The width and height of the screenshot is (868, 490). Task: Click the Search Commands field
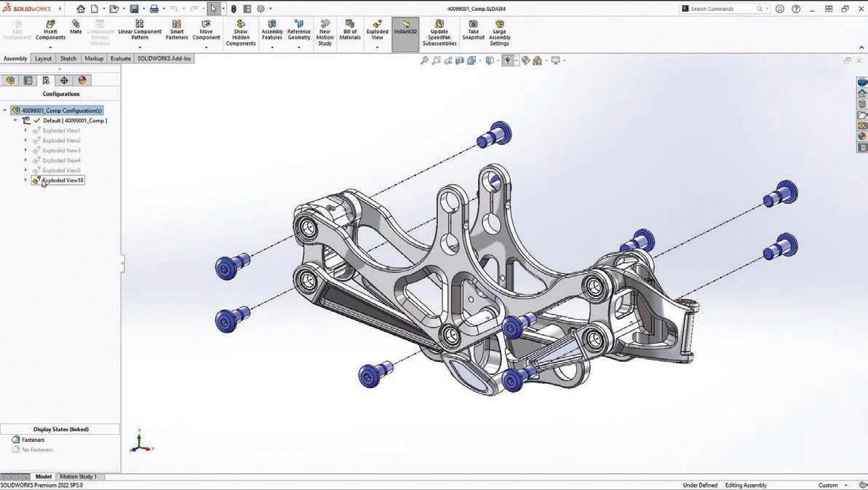(x=722, y=9)
